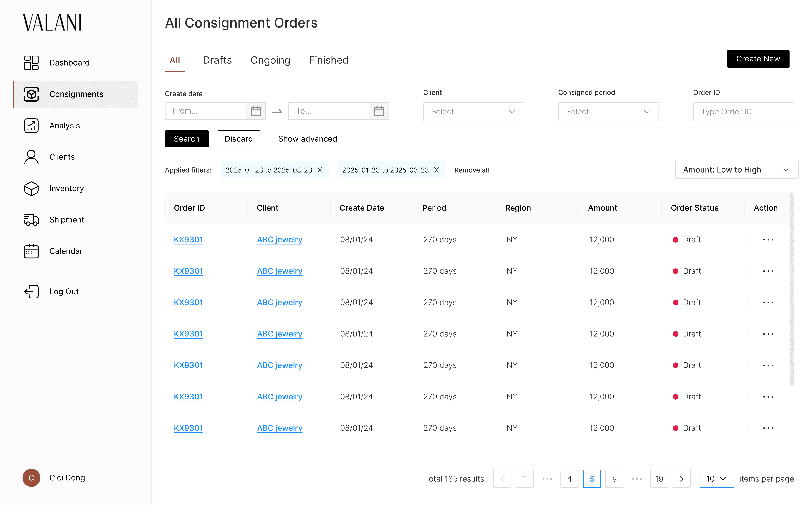Click the Log Out arrow icon
This screenshot has width=812, height=512.
click(31, 291)
